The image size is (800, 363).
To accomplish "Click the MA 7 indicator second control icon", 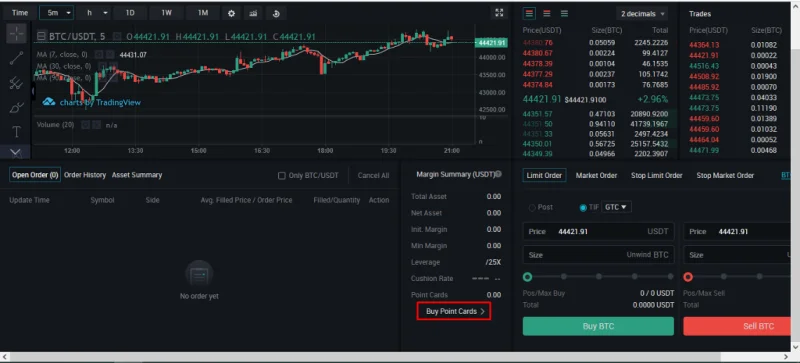I will tap(110, 55).
